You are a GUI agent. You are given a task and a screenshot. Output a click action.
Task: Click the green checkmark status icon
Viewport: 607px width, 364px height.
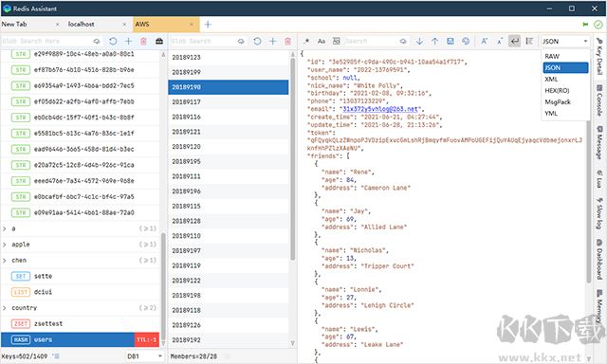(x=598, y=25)
